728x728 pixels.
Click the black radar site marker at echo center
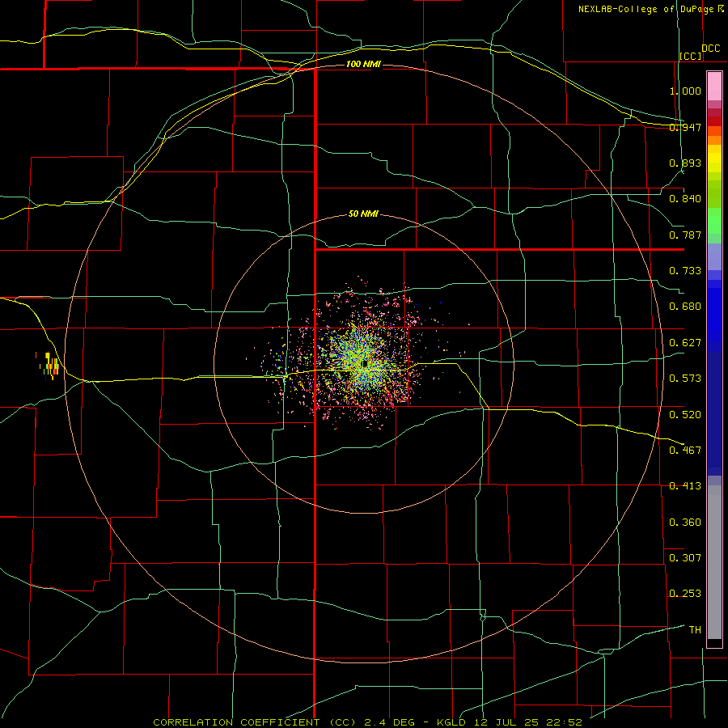pos(365,363)
